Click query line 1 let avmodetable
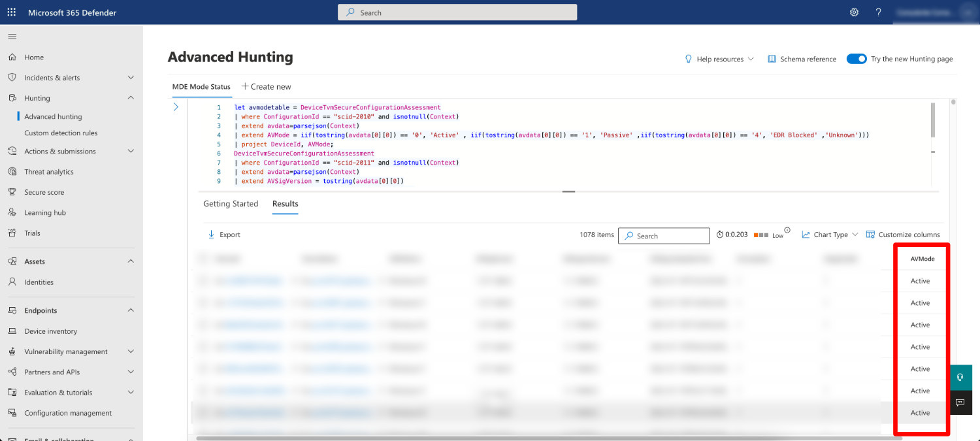Image resolution: width=980 pixels, height=441 pixels. (x=338, y=107)
